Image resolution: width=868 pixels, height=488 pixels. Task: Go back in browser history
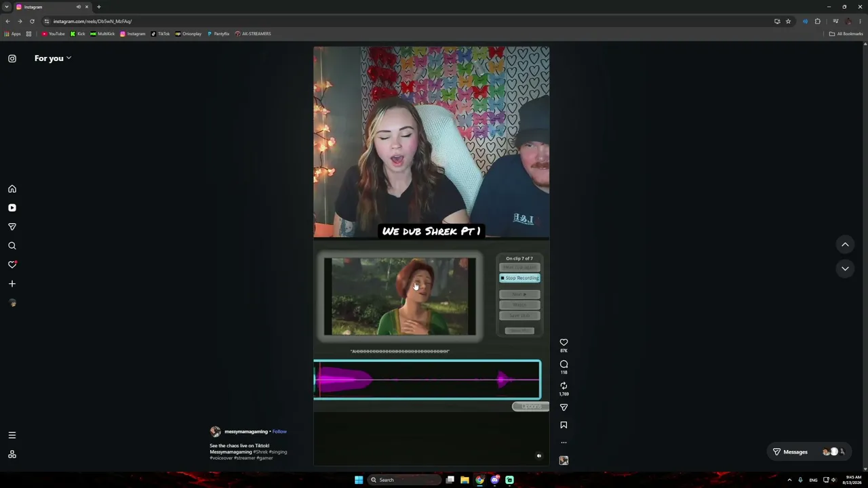point(7,21)
